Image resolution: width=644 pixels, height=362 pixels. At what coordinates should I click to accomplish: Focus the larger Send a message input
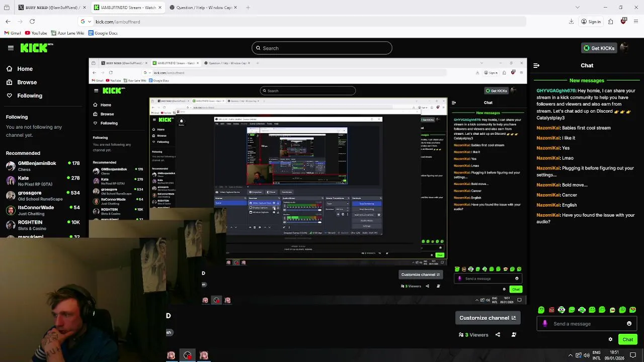pos(588,324)
